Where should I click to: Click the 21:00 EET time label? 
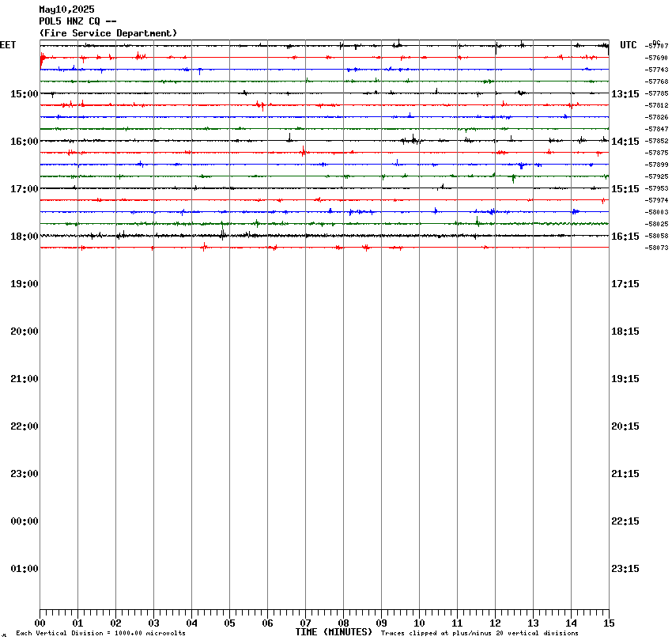point(25,379)
